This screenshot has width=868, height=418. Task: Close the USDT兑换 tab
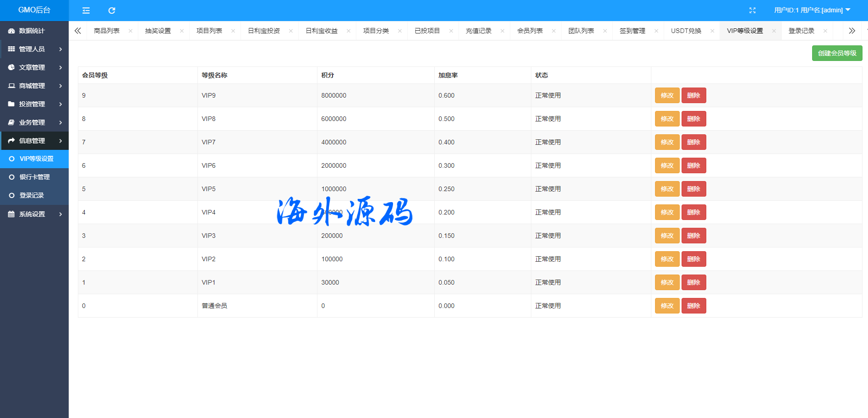click(x=712, y=31)
